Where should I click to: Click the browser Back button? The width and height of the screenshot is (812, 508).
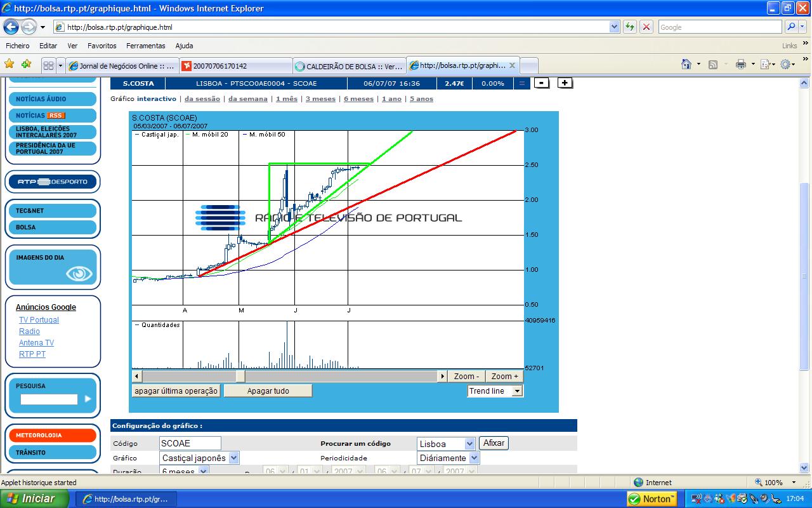(x=11, y=27)
